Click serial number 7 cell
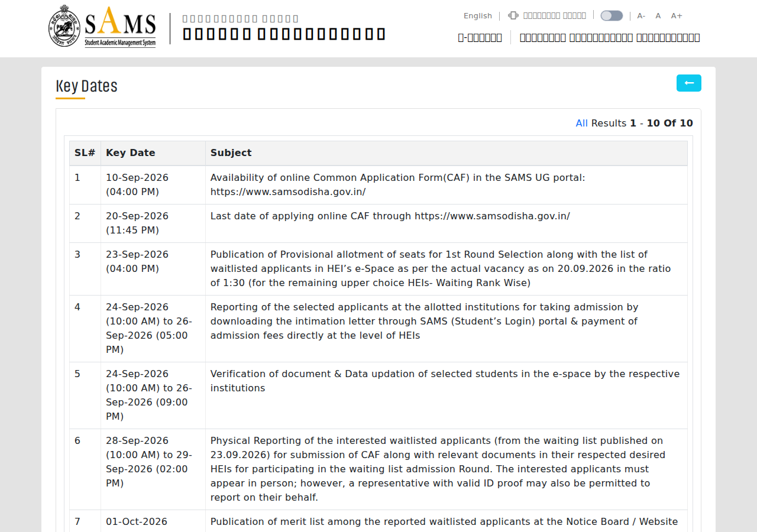This screenshot has width=757, height=532. (85, 521)
